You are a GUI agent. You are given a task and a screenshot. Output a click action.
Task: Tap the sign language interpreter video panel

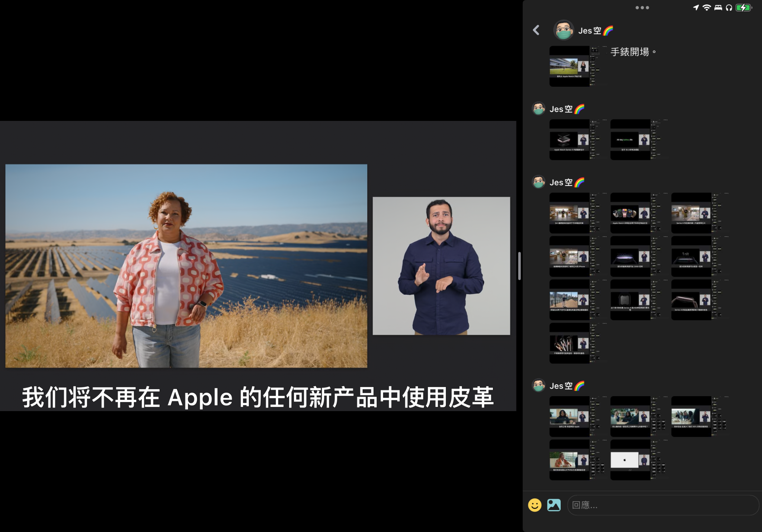[441, 266]
